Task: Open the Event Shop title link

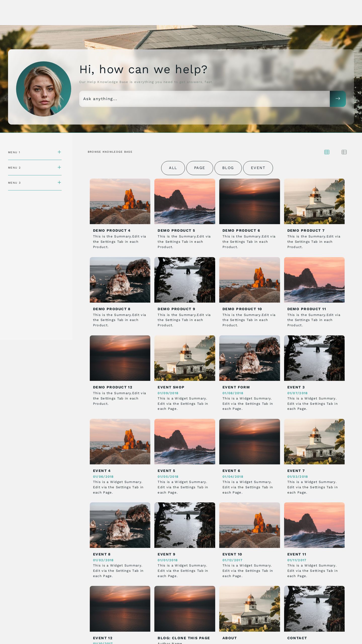Action: tap(171, 387)
